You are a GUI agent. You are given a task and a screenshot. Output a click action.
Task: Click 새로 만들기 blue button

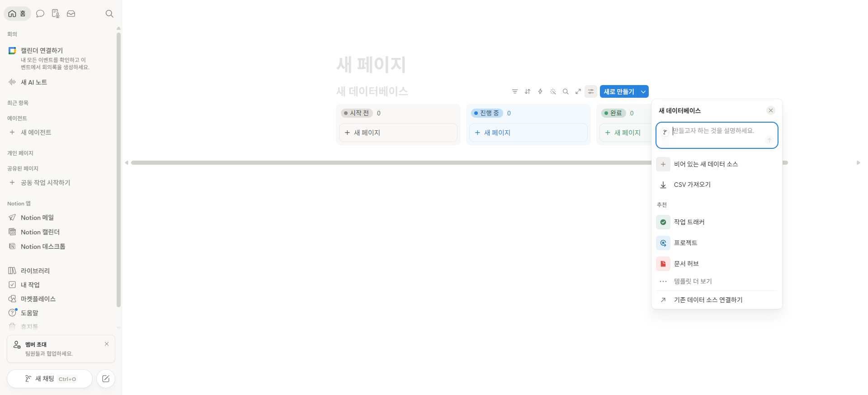point(619,91)
